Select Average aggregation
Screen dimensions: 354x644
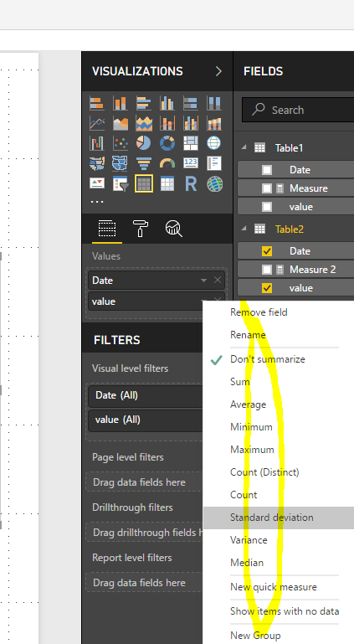click(x=248, y=404)
